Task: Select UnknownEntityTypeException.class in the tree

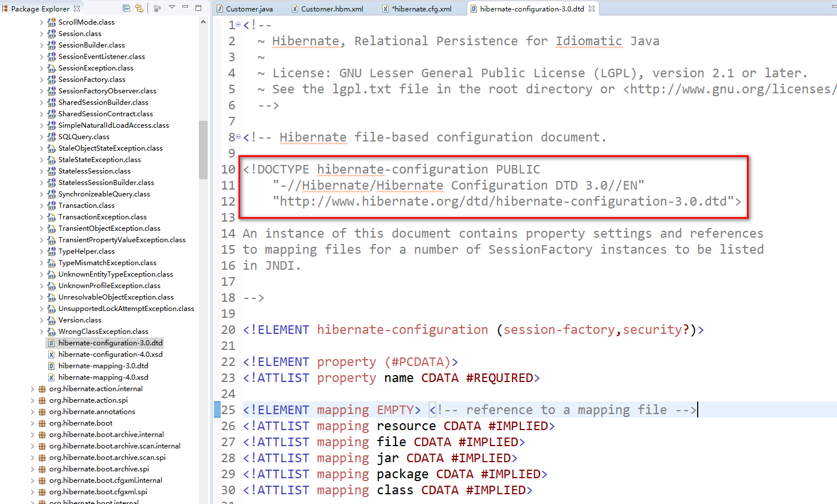Action: tap(116, 274)
